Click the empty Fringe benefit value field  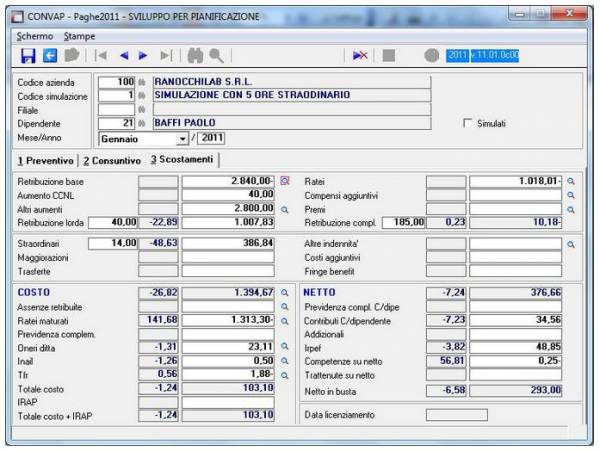point(515,271)
